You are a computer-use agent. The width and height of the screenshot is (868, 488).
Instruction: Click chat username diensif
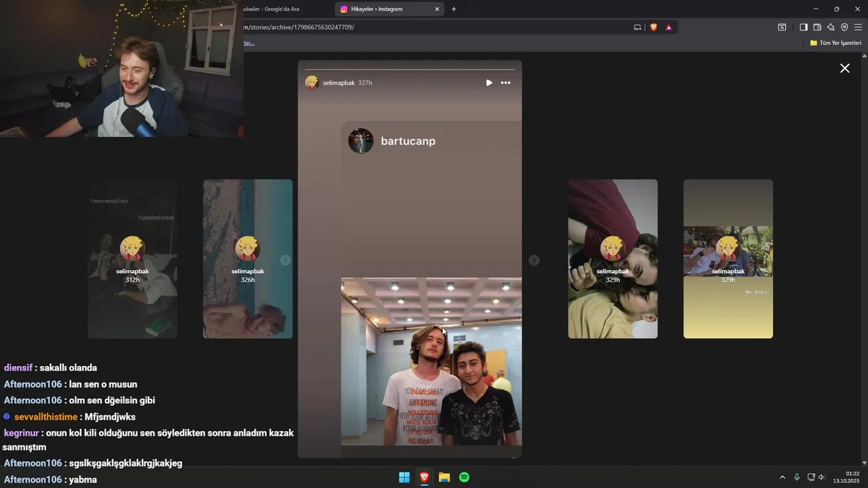coord(18,368)
